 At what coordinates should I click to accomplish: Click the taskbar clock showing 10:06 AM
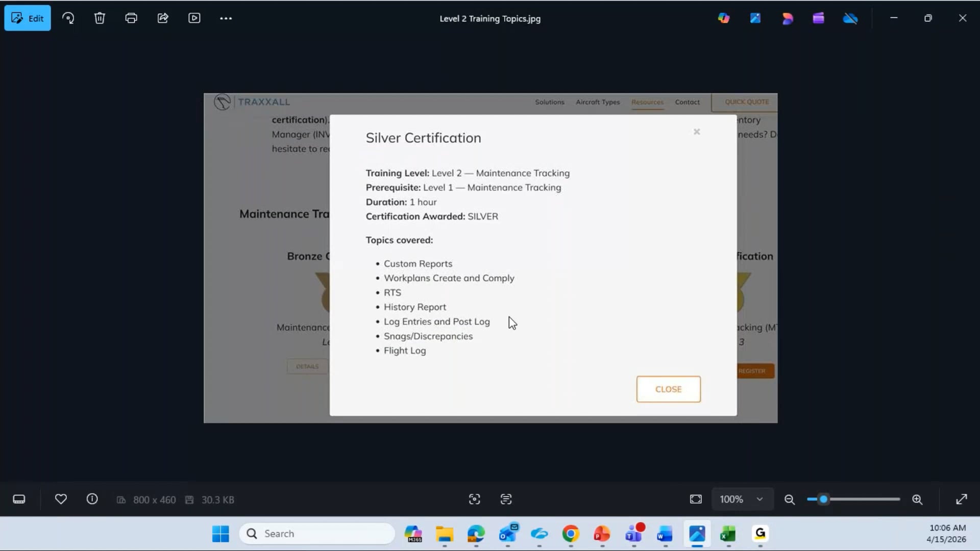[947, 534]
